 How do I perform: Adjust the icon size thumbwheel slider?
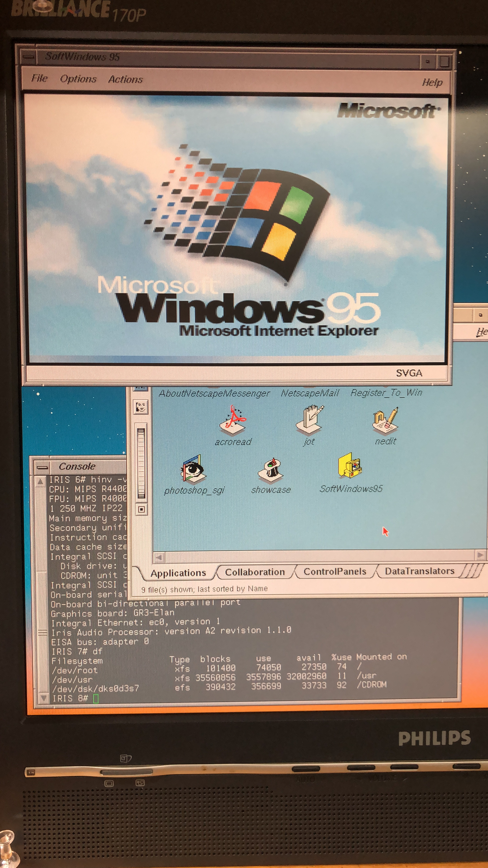pos(141,463)
